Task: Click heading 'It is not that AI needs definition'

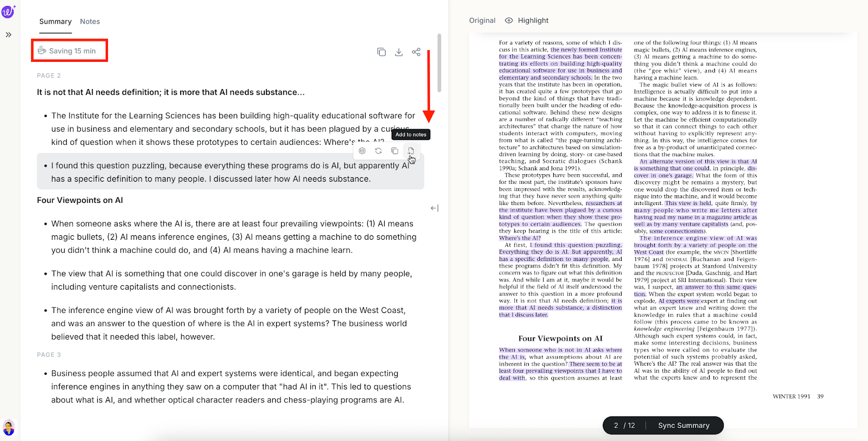Action: click(171, 92)
